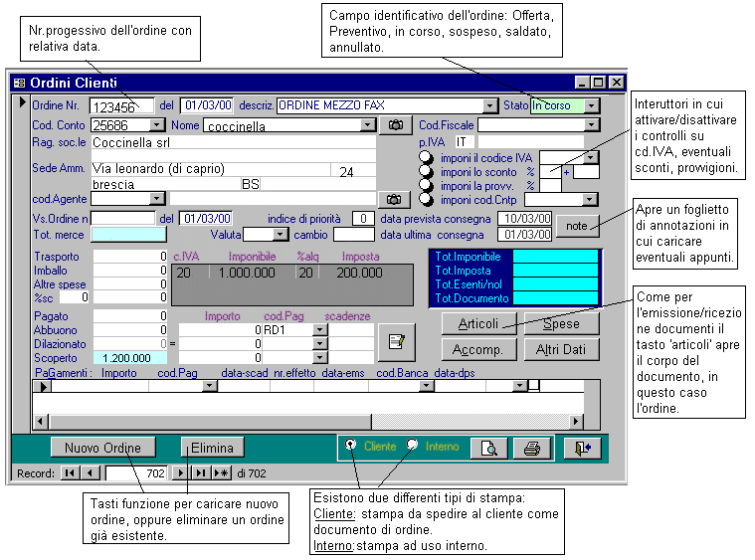The height and width of the screenshot is (560, 755).
Task: Click the cambio input field
Action: tap(354, 235)
